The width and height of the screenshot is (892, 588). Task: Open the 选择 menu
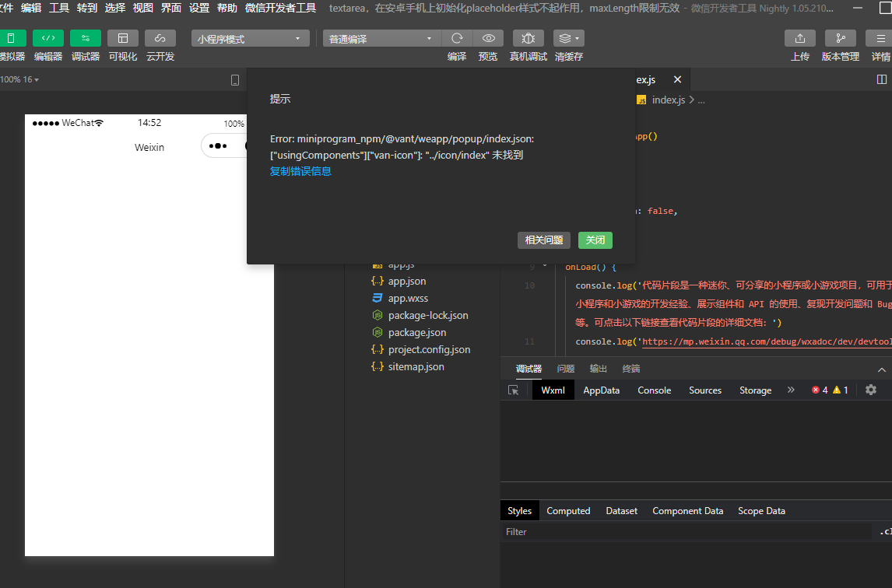[115, 8]
